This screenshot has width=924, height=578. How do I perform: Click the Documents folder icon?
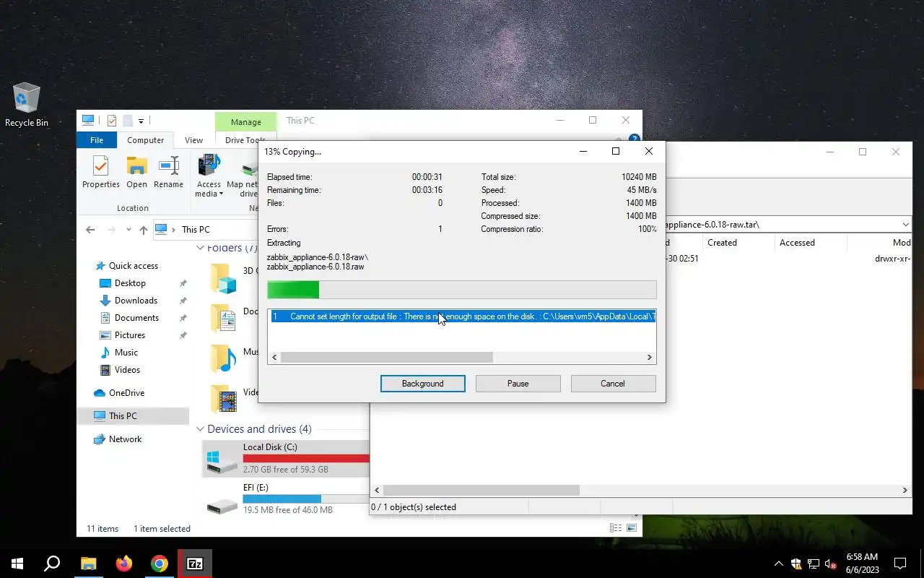pyautogui.click(x=222, y=317)
